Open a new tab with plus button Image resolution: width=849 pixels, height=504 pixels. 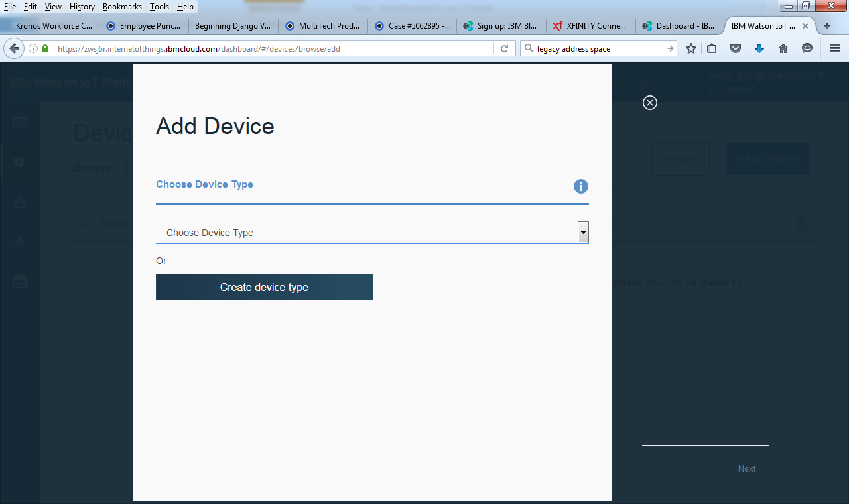coord(827,26)
